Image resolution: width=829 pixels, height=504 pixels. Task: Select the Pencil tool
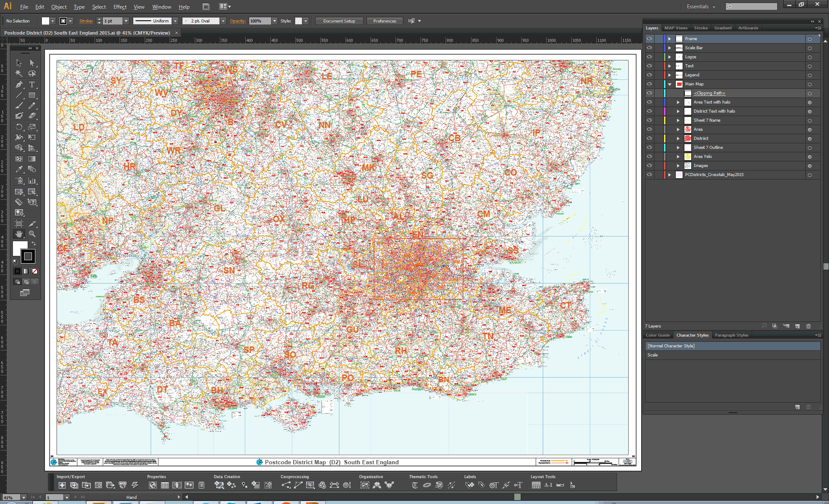pyautogui.click(x=32, y=106)
